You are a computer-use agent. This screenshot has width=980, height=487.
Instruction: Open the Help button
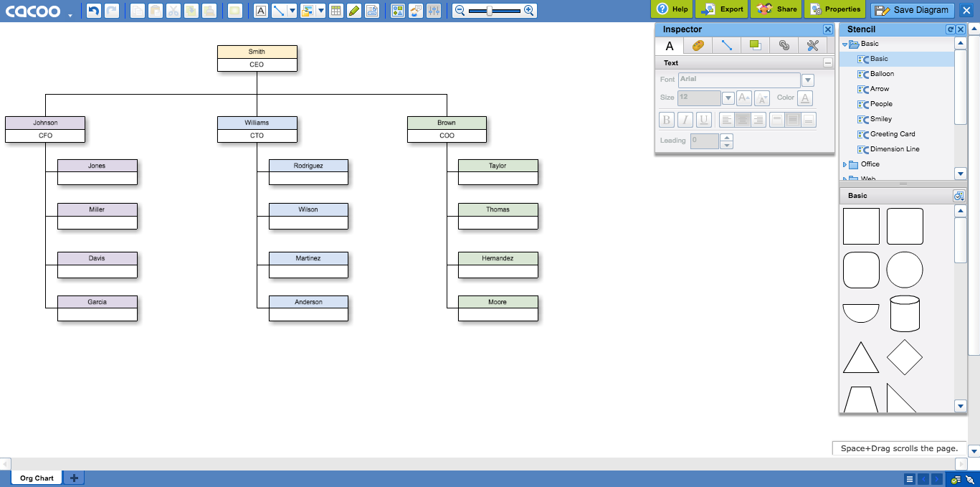pyautogui.click(x=672, y=9)
